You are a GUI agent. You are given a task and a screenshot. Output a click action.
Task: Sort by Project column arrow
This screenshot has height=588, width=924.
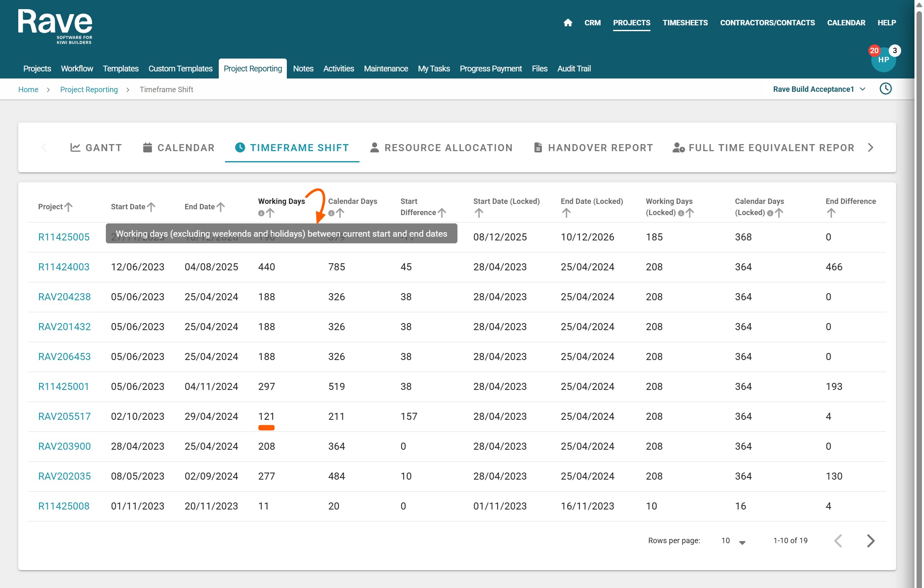pos(69,207)
